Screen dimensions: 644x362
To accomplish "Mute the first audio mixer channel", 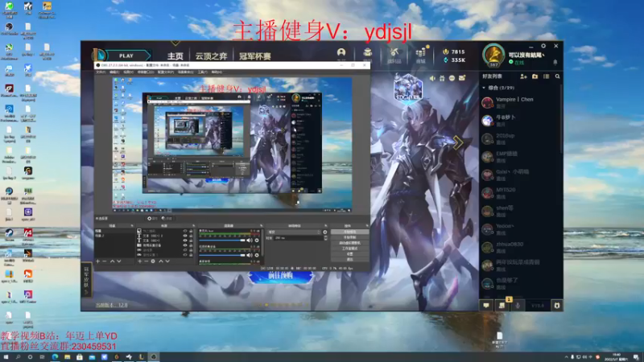I will (250, 240).
